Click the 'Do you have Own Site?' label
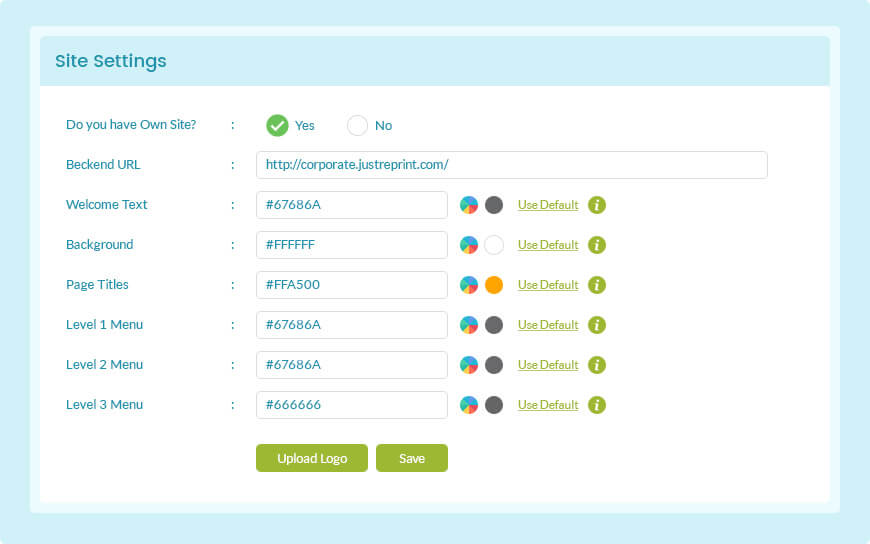Image resolution: width=870 pixels, height=544 pixels. 131,125
